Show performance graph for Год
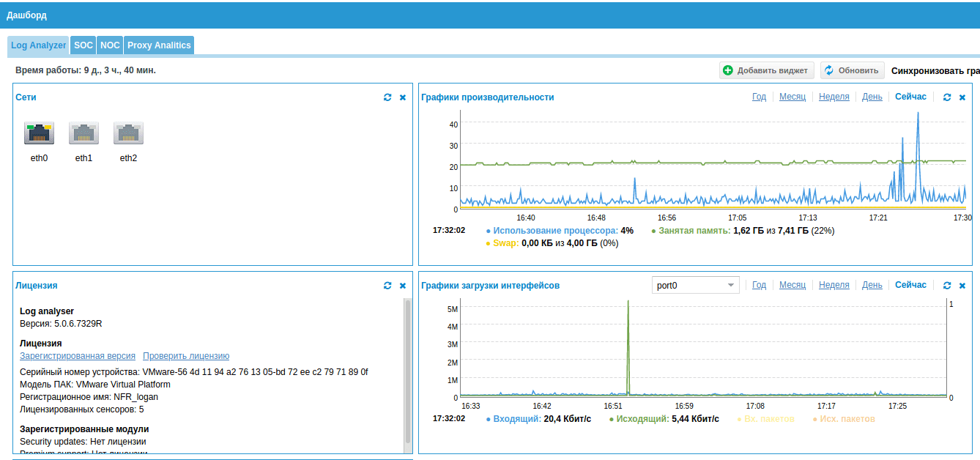Screen dimensions: 980x460 [759, 97]
